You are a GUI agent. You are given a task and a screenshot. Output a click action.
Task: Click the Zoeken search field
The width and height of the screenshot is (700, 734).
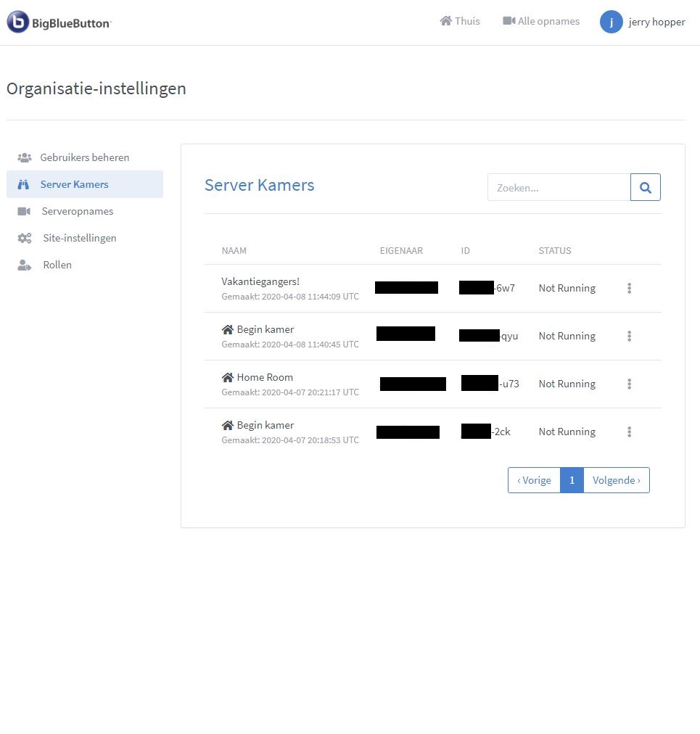(x=559, y=187)
